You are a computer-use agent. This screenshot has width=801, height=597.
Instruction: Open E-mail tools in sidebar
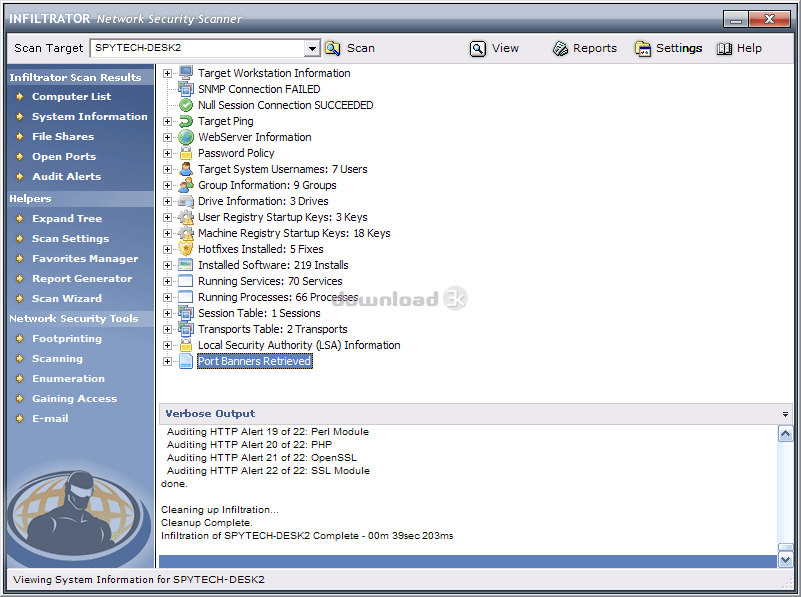(50, 418)
